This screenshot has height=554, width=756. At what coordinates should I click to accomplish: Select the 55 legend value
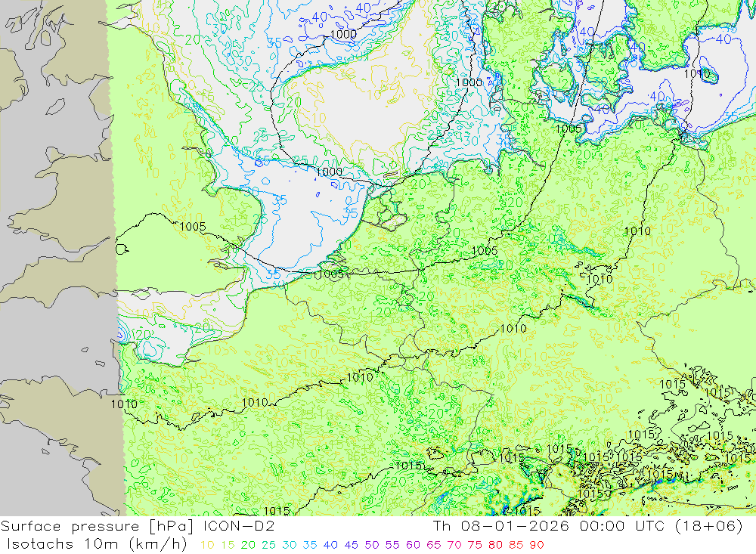pyautogui.click(x=392, y=546)
